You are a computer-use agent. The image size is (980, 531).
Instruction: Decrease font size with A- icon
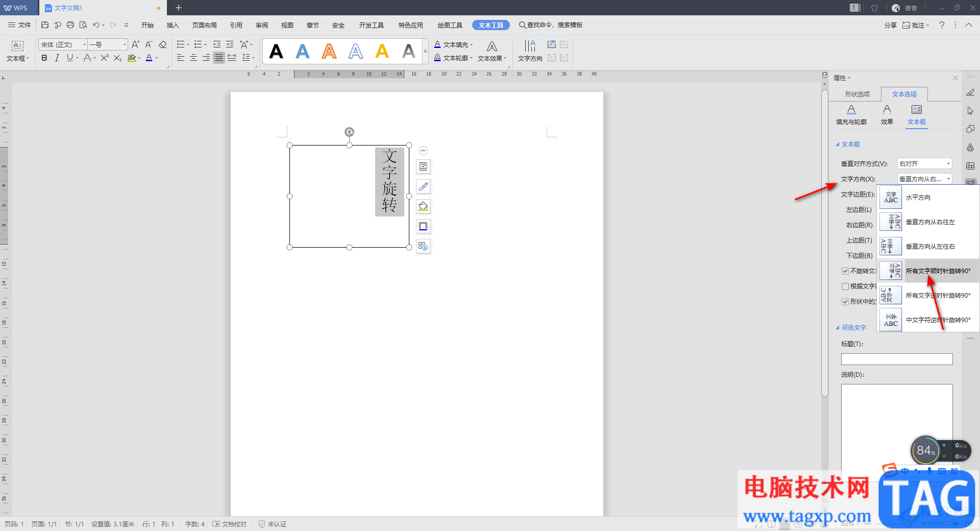click(149, 44)
